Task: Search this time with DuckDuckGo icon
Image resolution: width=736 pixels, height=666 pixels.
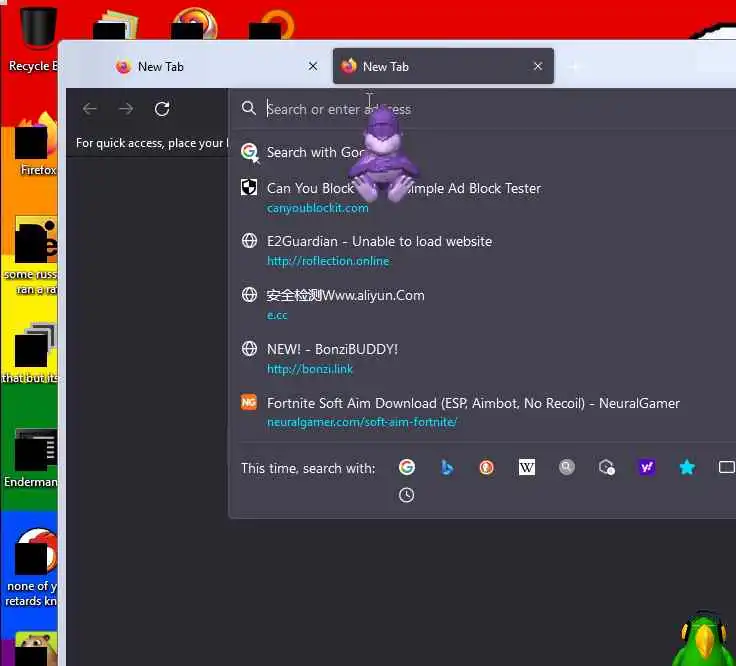Action: pyautogui.click(x=486, y=467)
